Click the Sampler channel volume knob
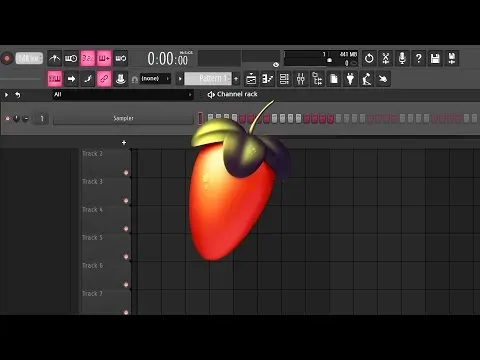 coord(25,118)
